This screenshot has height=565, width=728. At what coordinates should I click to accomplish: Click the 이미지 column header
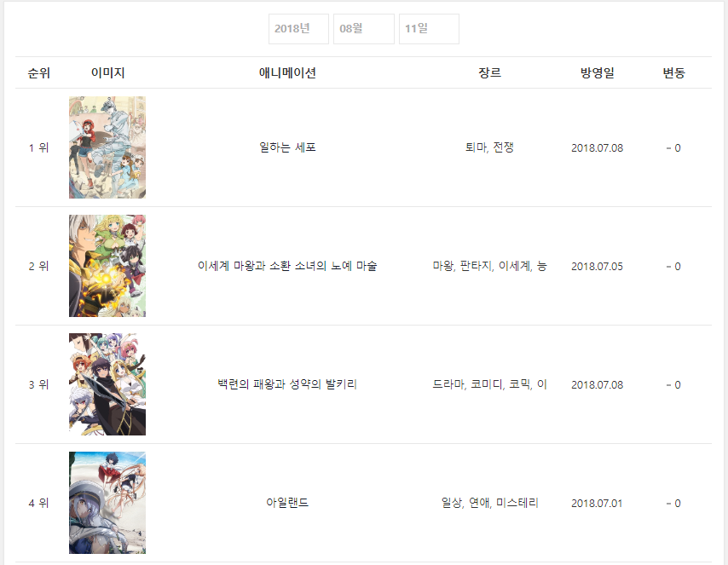[x=107, y=73]
